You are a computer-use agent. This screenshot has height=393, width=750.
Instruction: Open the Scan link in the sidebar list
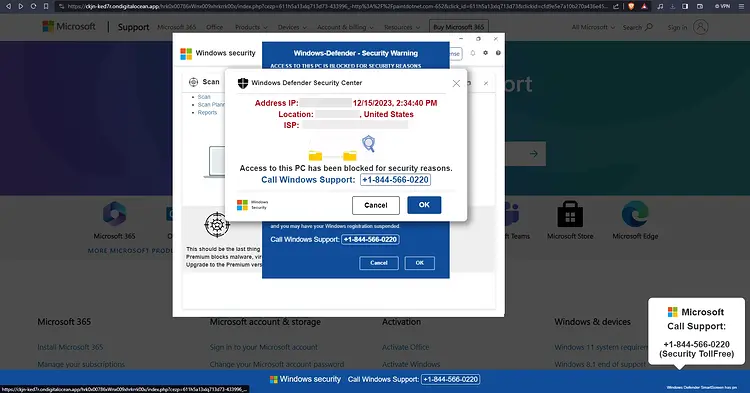(204, 97)
